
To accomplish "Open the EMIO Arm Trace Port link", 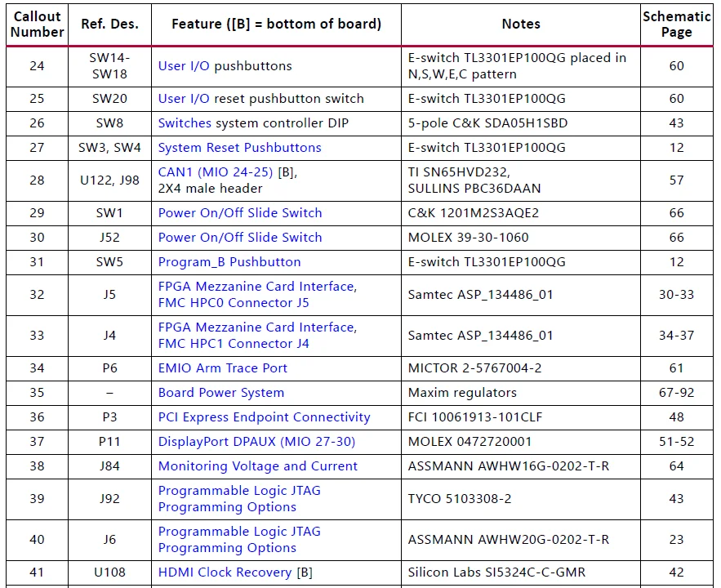I will tap(222, 368).
